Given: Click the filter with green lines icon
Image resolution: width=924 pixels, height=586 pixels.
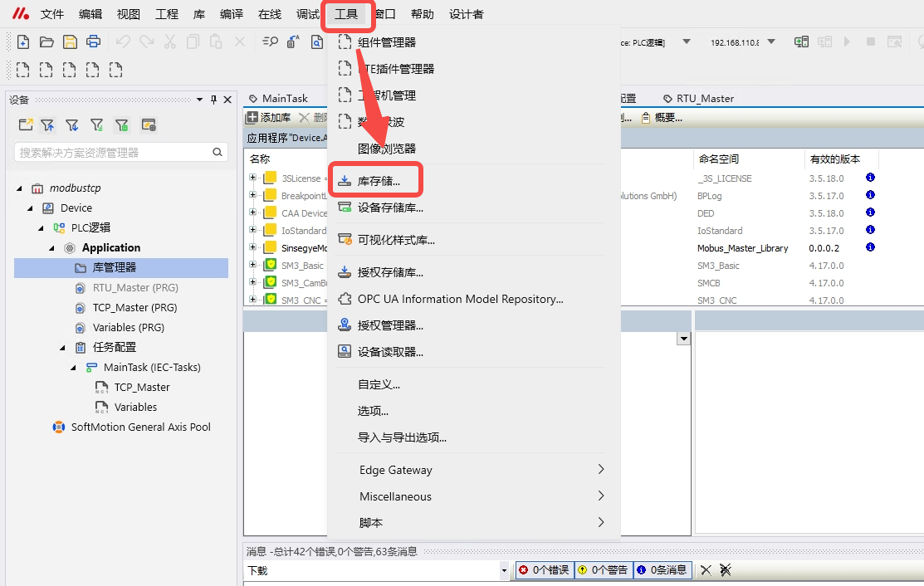Looking at the screenshot, I should click(x=96, y=125).
